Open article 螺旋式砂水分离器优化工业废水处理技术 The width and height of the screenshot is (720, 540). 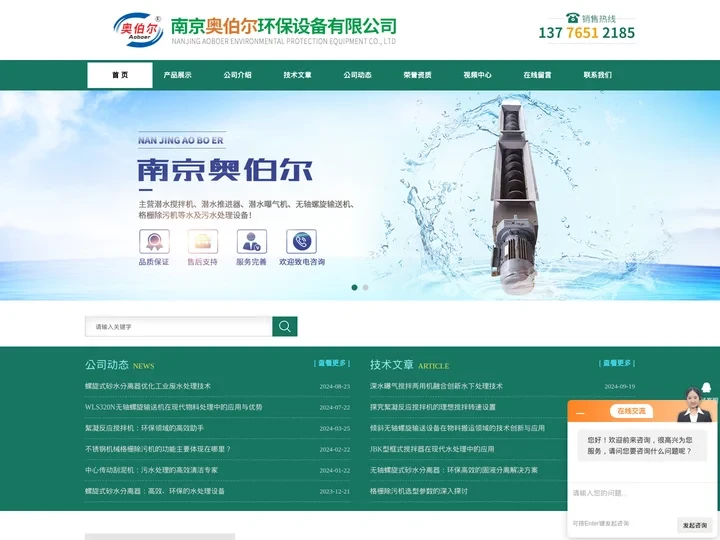point(148,386)
